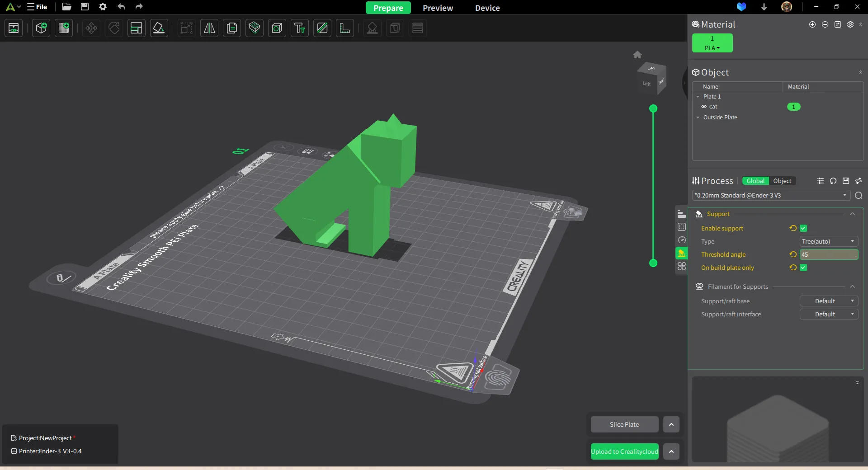Switch process settings to Object tab
The width and height of the screenshot is (868, 470).
(782, 181)
